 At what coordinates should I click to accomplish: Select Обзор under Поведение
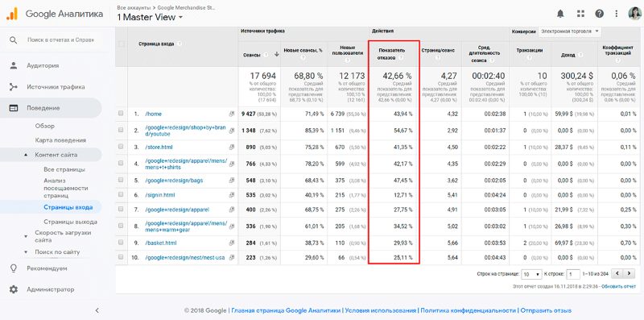(45, 126)
